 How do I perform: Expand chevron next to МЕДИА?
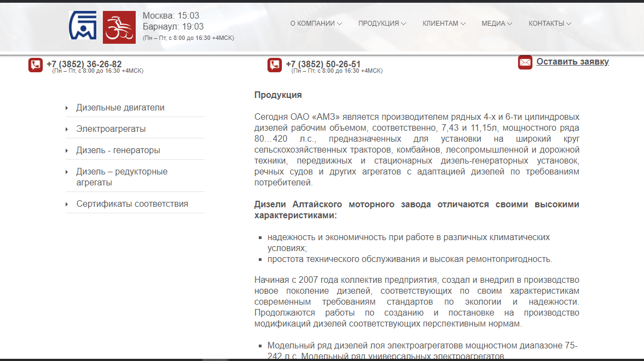(x=510, y=24)
